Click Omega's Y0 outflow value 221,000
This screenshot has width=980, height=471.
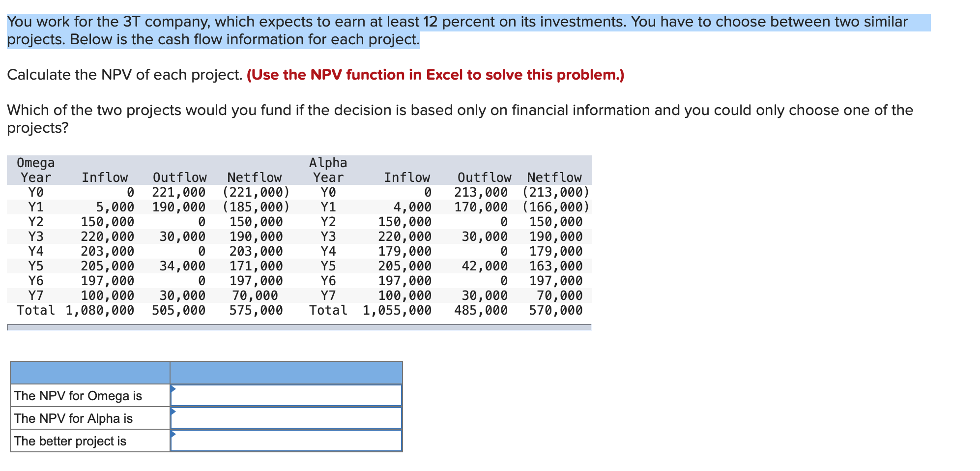pyautogui.click(x=179, y=192)
